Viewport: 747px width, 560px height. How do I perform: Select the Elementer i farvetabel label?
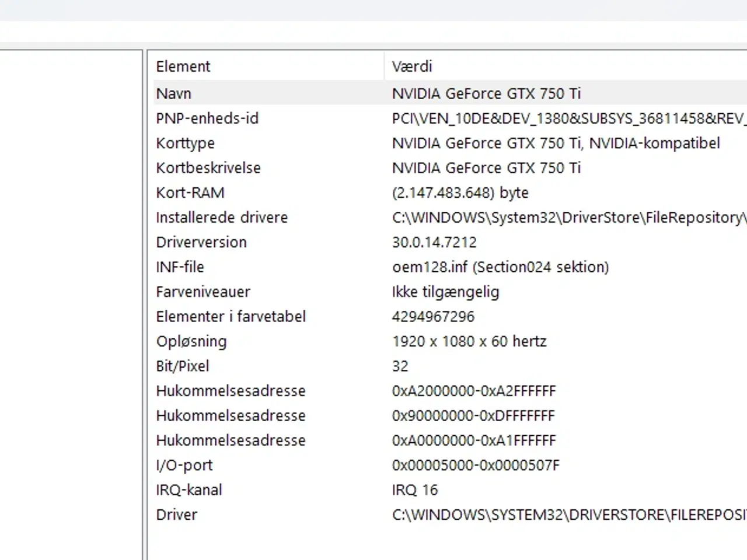(231, 317)
